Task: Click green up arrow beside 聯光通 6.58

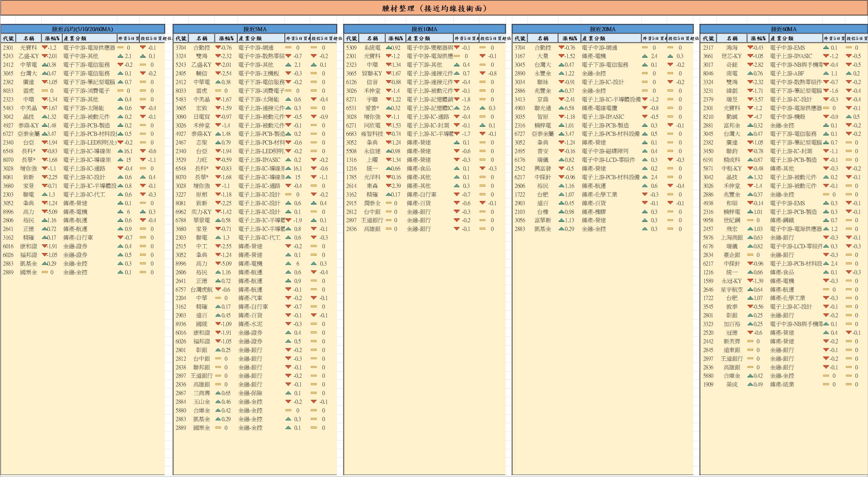Action: click(561, 108)
